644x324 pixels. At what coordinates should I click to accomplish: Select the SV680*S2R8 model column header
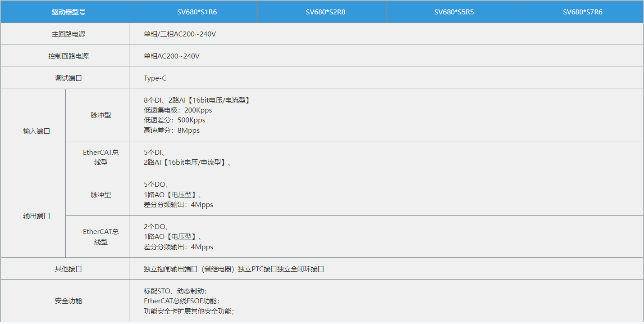click(325, 12)
